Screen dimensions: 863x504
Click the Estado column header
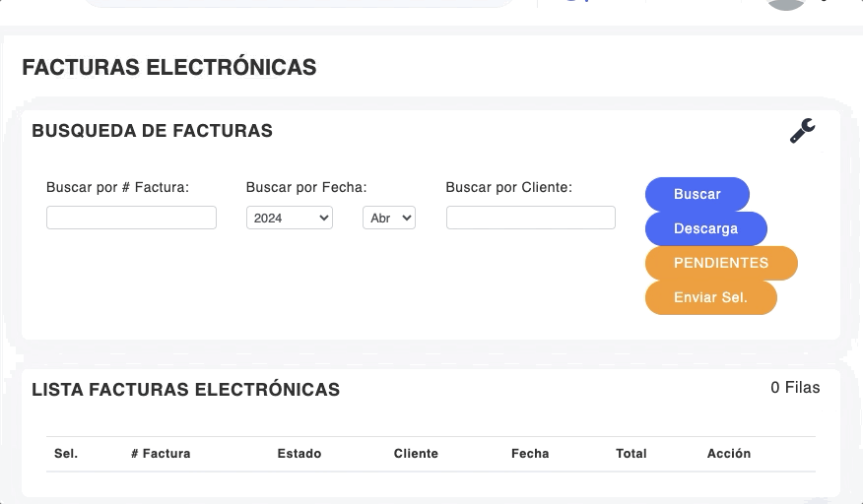click(299, 454)
